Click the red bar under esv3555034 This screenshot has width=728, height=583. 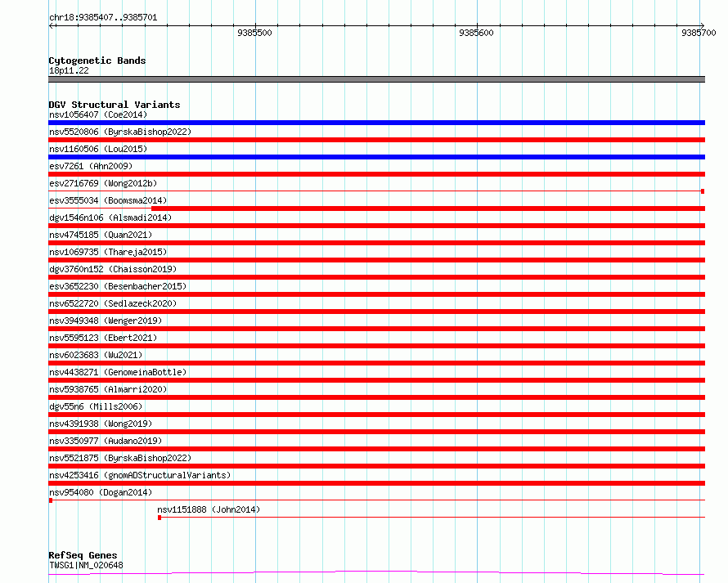tap(428, 209)
